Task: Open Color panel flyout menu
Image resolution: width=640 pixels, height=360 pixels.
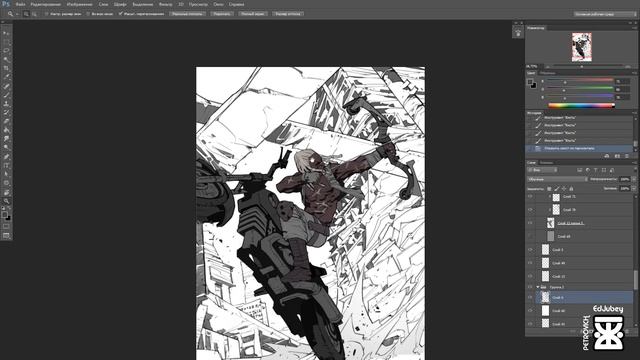Action: (x=634, y=73)
